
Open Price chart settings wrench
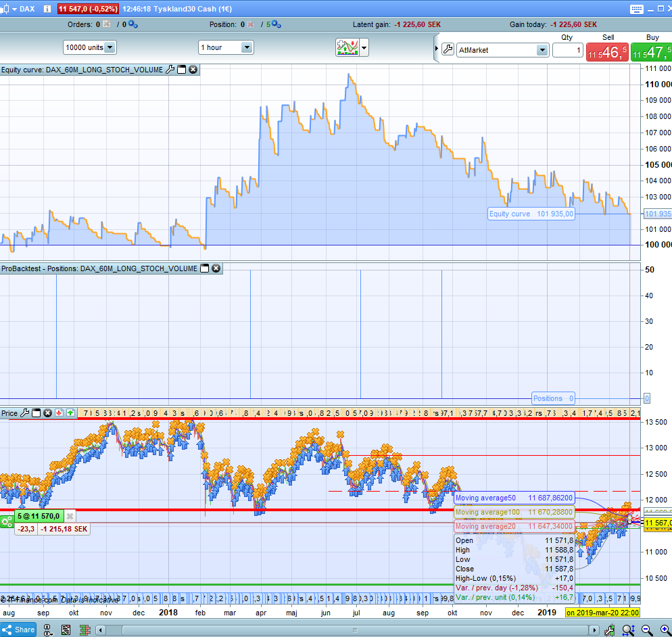pyautogui.click(x=25, y=413)
